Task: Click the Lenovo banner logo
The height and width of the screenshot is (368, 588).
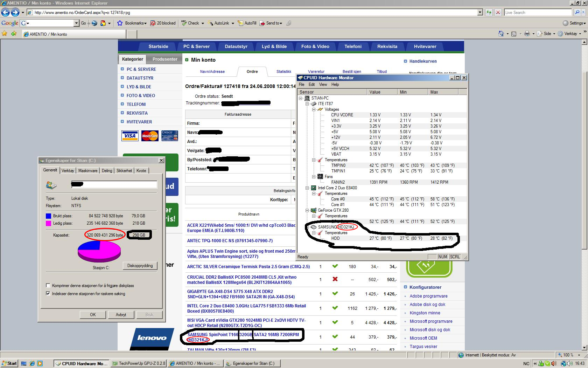Action: 152,339
